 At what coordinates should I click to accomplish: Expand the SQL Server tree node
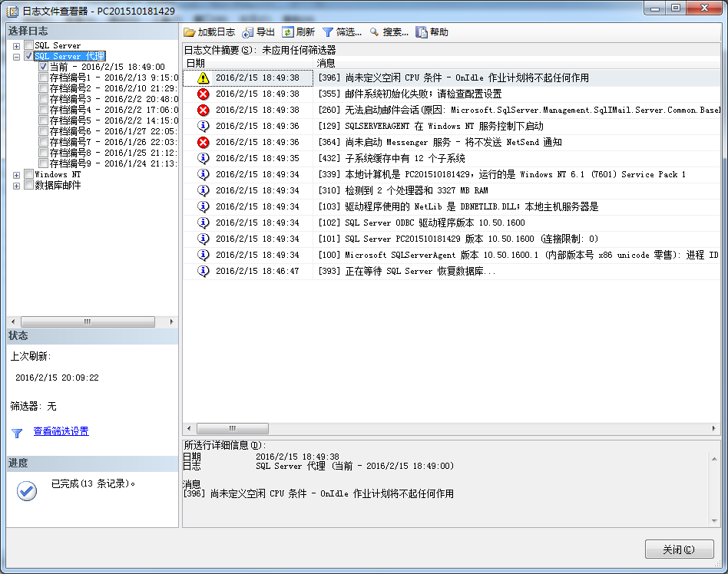15,45
